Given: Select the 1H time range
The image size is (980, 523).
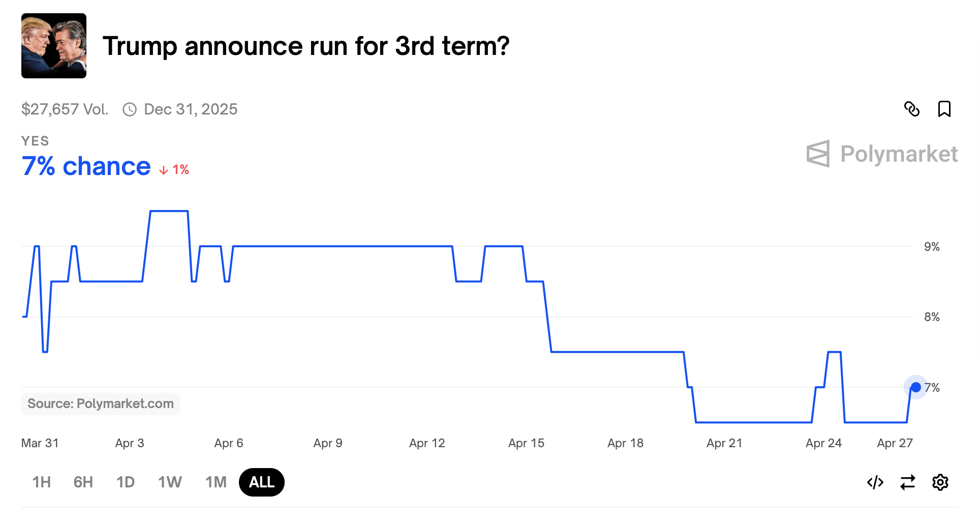Looking at the screenshot, I should 42,482.
